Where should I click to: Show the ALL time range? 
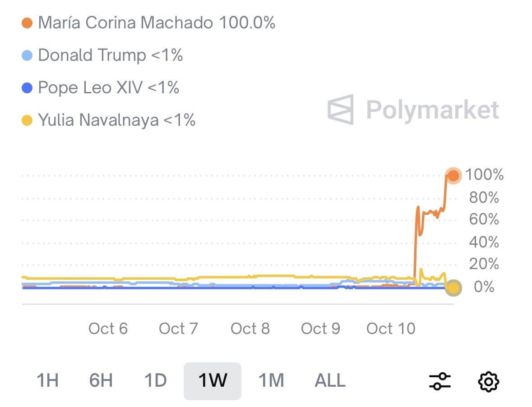point(330,381)
